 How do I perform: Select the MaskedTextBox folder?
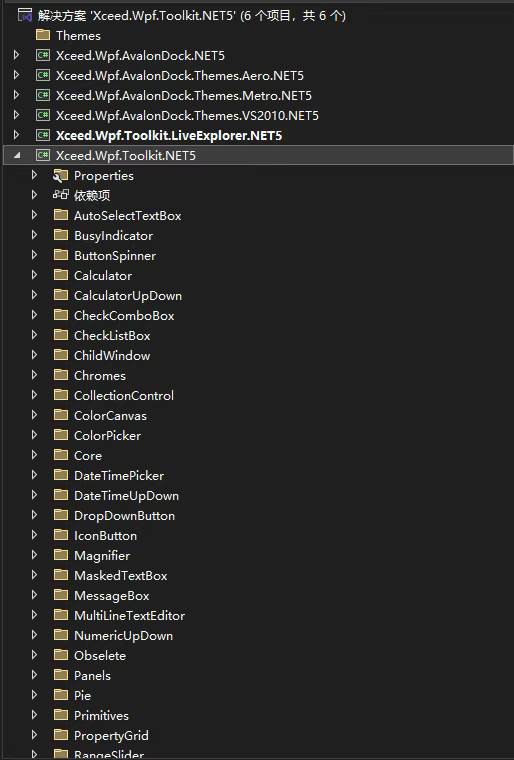click(121, 575)
